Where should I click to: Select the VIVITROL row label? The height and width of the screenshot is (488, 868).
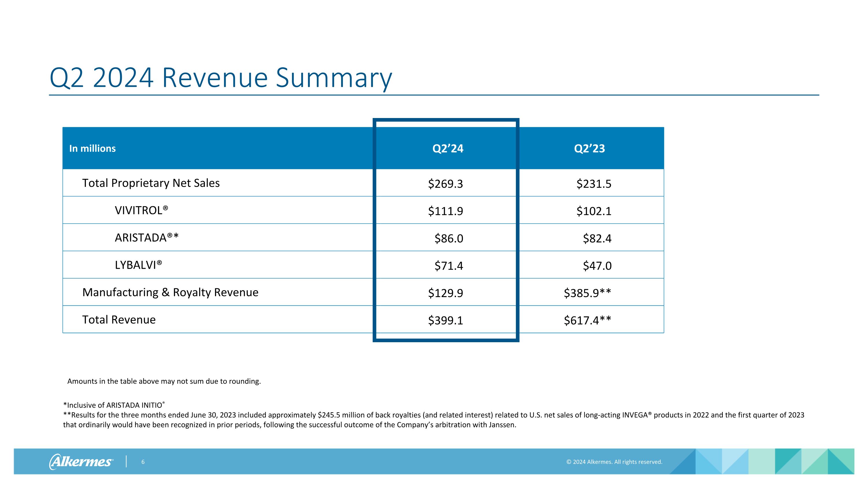(x=141, y=210)
